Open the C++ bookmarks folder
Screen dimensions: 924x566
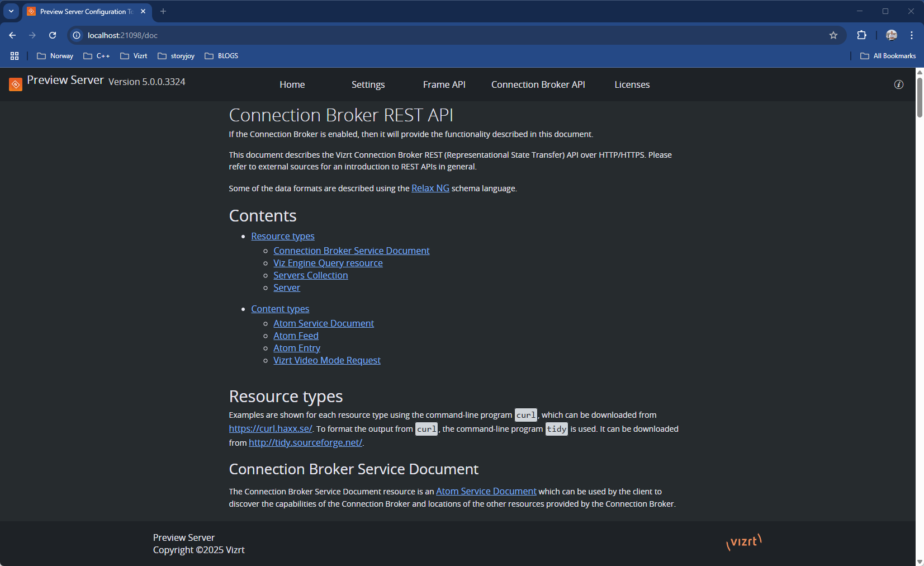[96, 56]
